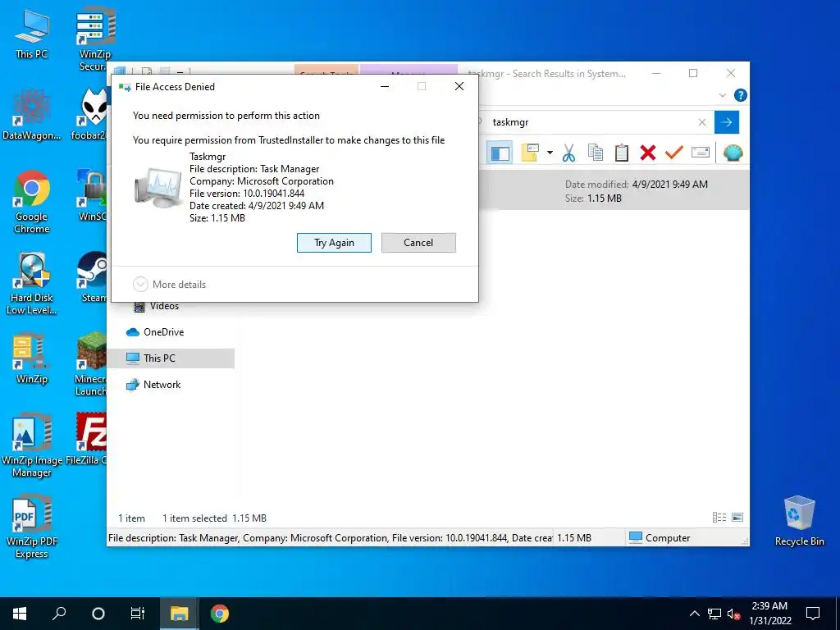This screenshot has height=630, width=840.
Task: Open the DataWagon desktop shortcut
Action: click(31, 115)
